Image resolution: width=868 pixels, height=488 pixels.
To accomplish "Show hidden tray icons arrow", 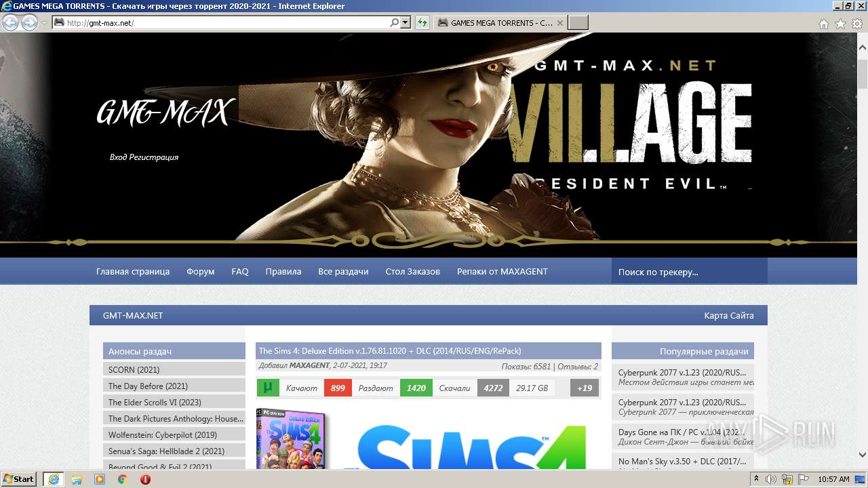I will click(757, 479).
